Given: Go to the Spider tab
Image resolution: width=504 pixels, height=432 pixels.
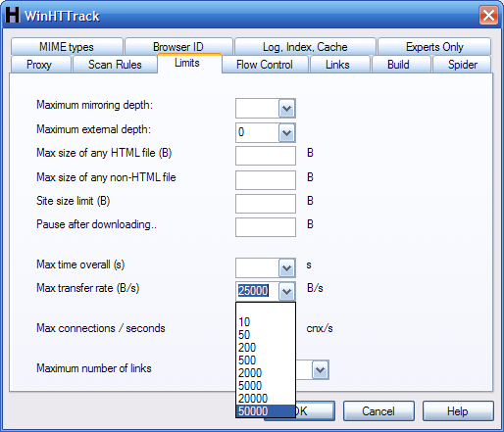Looking at the screenshot, I should [463, 65].
